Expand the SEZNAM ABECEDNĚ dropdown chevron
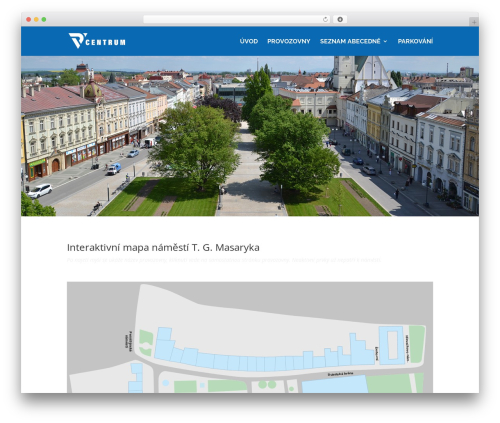 coord(385,41)
